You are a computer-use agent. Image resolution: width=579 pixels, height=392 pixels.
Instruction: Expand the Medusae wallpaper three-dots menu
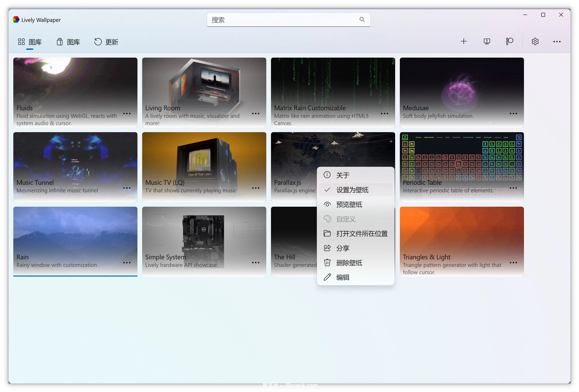513,114
